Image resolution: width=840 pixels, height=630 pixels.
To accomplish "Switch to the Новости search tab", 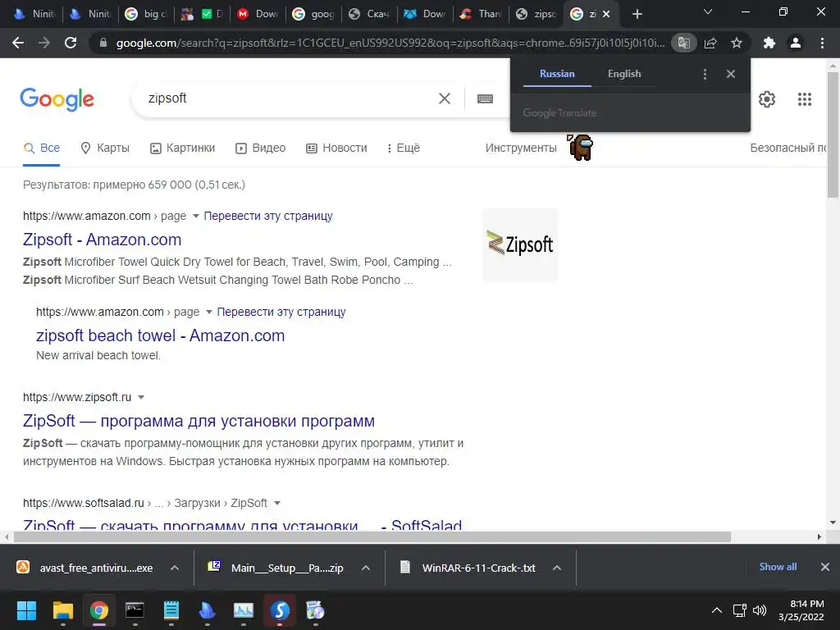I will (x=336, y=148).
